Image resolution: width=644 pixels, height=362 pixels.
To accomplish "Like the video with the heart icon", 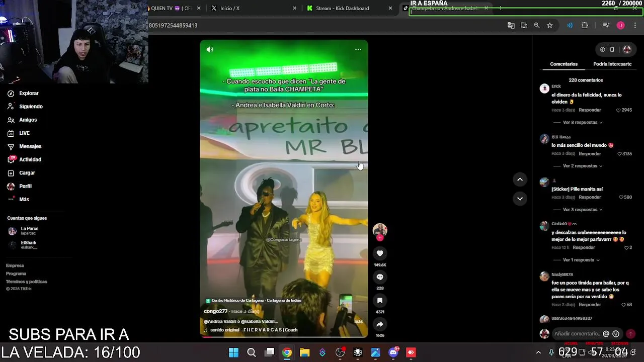I will point(380,253).
